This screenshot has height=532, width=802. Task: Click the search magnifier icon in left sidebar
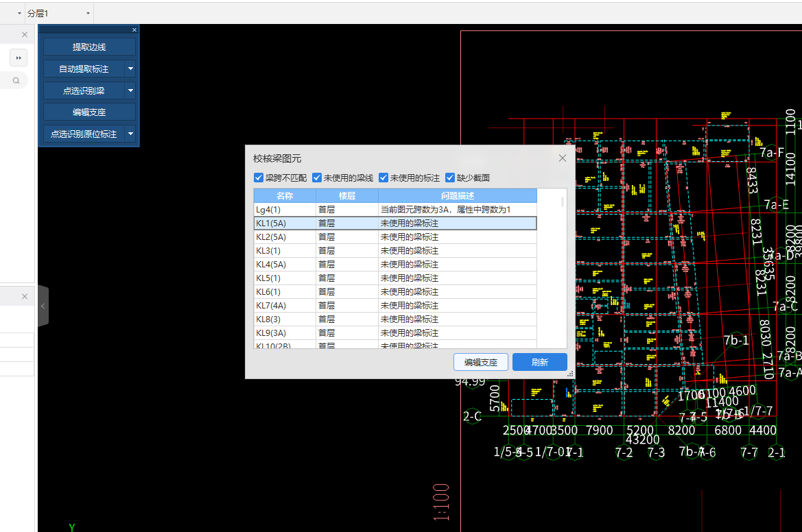16,81
